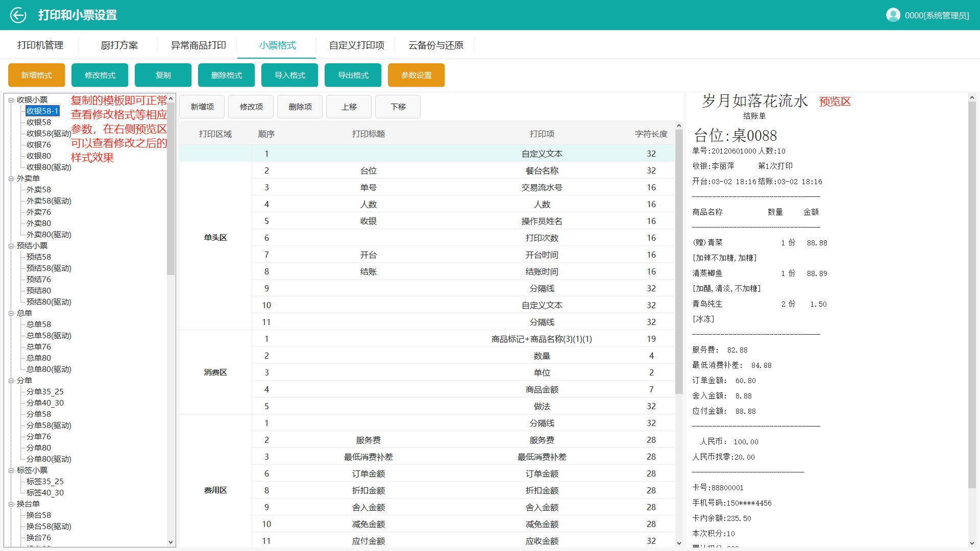Viewport: 980px width, 551px height.
Task: Click the 删除格式 button
Action: [227, 75]
